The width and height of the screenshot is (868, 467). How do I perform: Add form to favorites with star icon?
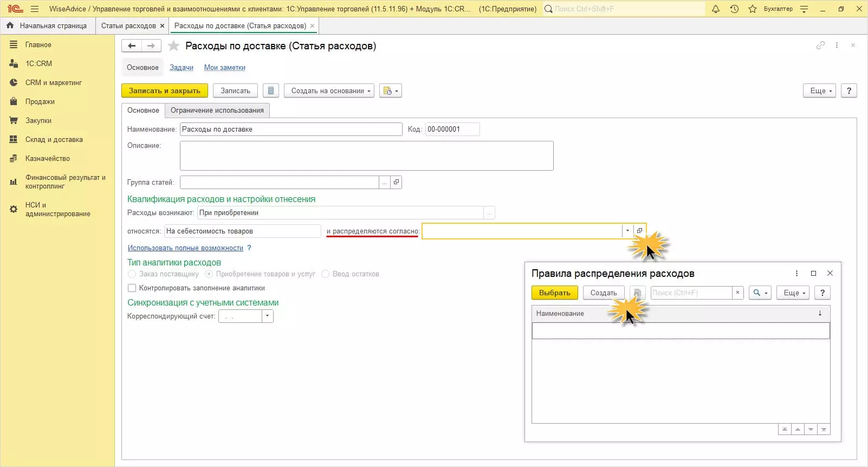tap(173, 46)
